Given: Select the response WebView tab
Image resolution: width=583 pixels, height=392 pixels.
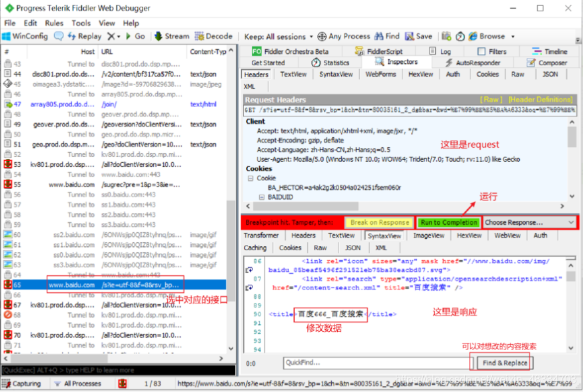Looking at the screenshot, I should [x=507, y=235].
